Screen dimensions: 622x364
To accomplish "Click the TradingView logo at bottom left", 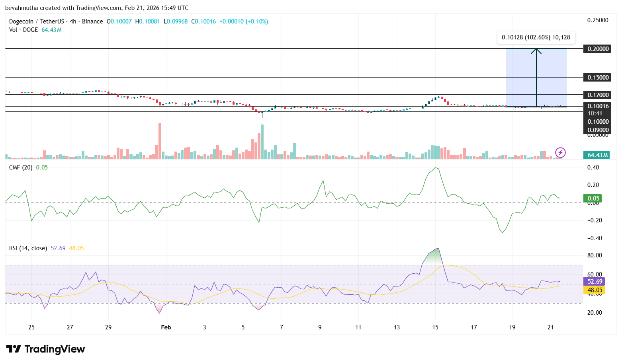I will pyautogui.click(x=46, y=349).
